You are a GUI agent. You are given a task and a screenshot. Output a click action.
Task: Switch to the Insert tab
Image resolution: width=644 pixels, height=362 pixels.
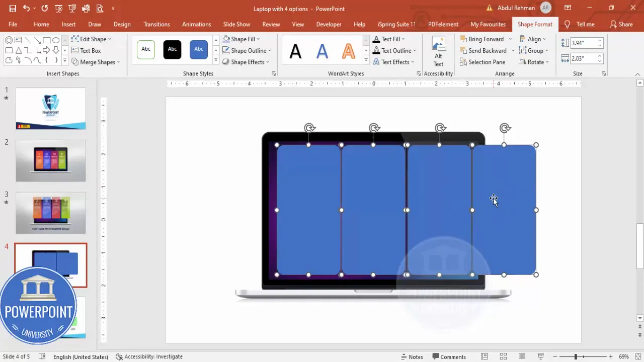[69, 24]
